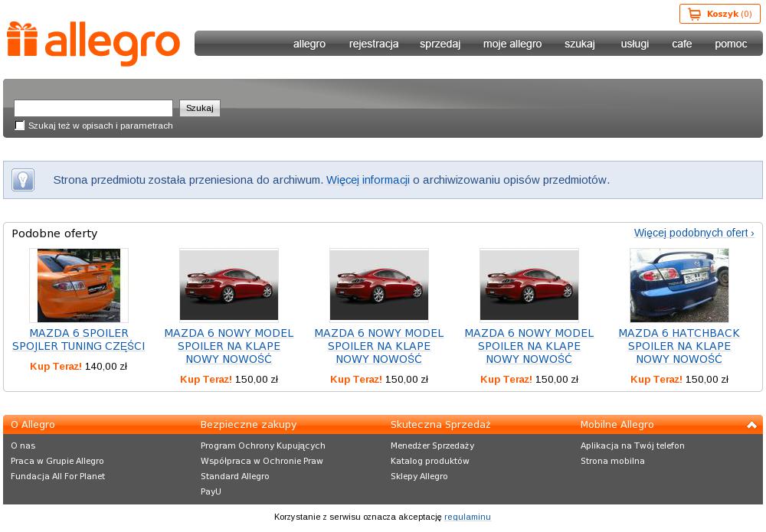
Task: Open Aplikacja na Twój telefon link
Action: tap(633, 446)
